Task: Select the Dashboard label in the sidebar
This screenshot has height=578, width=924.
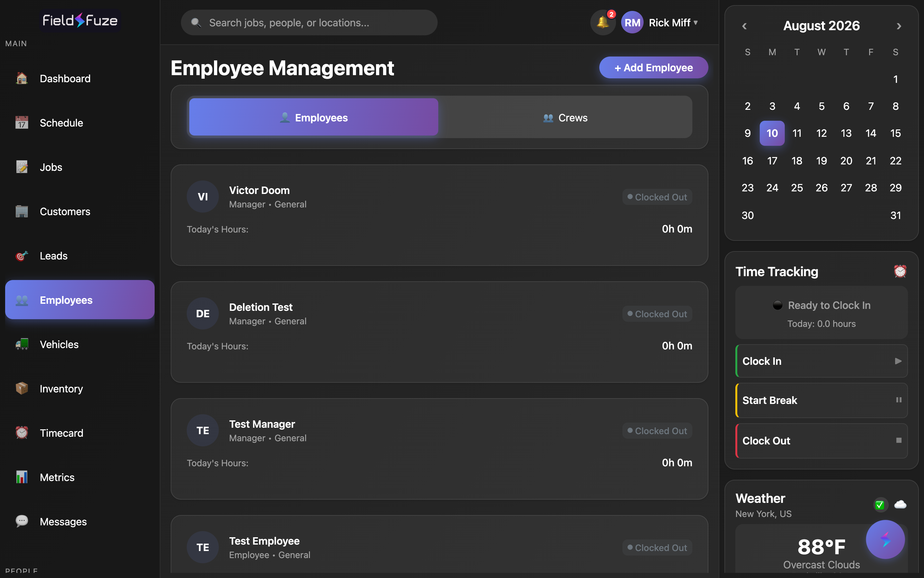Action: [65, 78]
